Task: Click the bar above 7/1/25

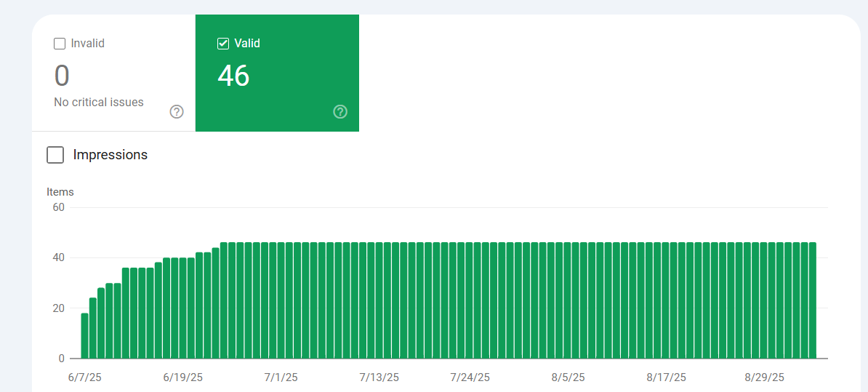Action: tap(281, 300)
